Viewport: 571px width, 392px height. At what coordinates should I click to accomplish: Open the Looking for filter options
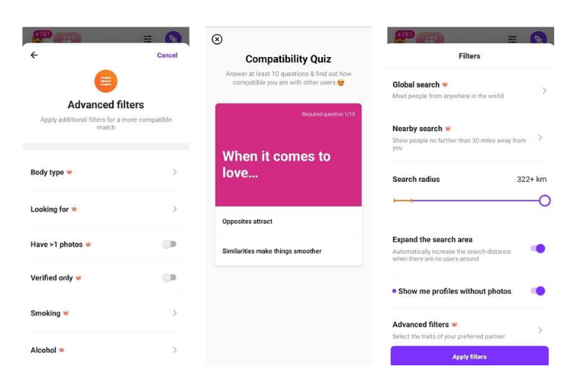point(106,209)
